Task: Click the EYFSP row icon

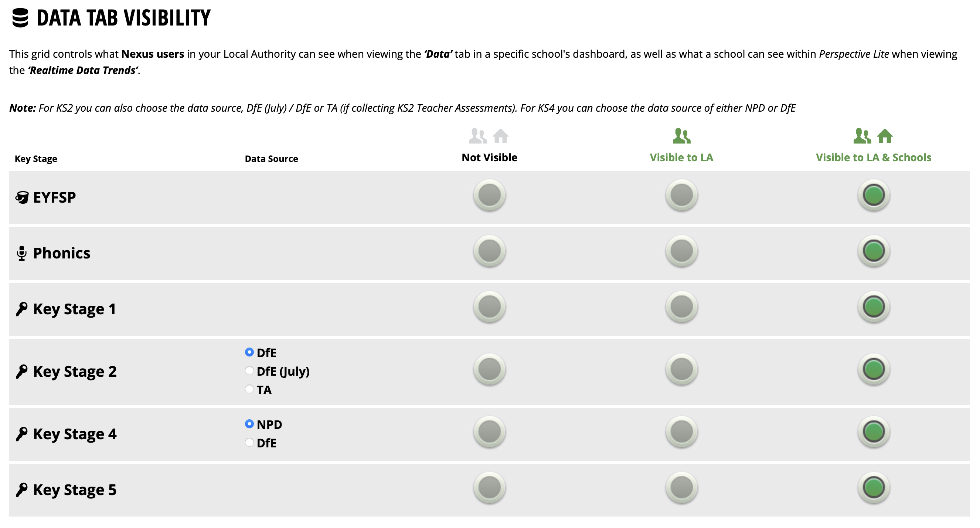Action: coord(22,197)
